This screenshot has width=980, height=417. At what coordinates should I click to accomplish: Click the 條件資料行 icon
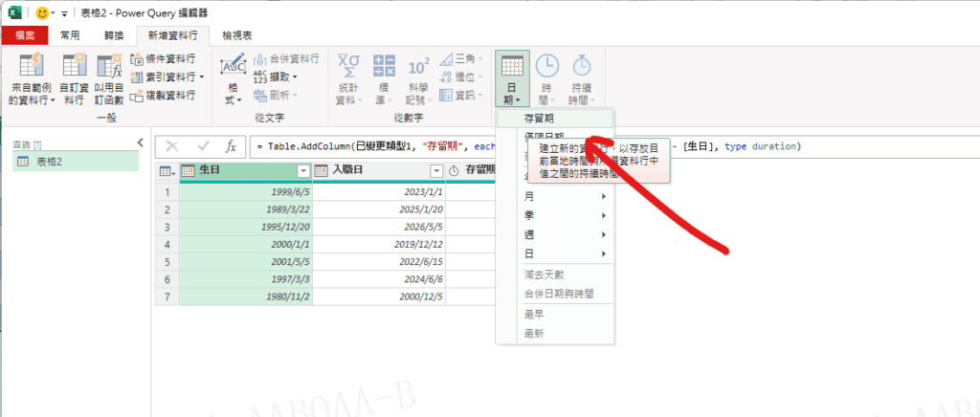tap(137, 59)
